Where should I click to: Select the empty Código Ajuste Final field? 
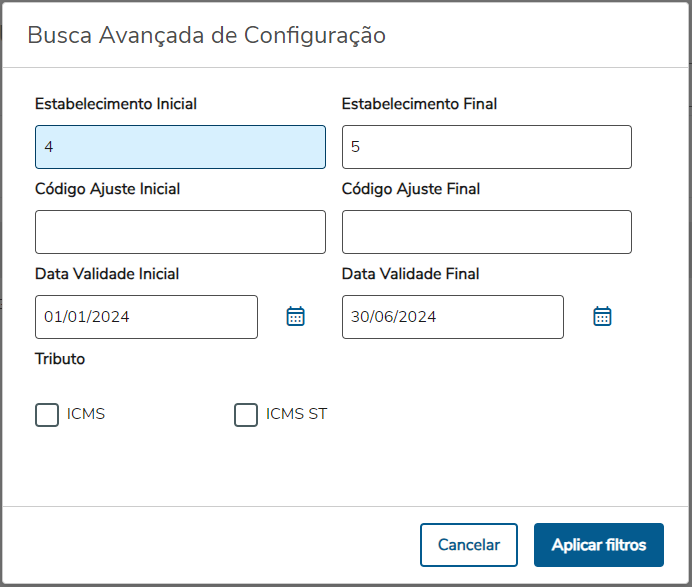coord(486,232)
